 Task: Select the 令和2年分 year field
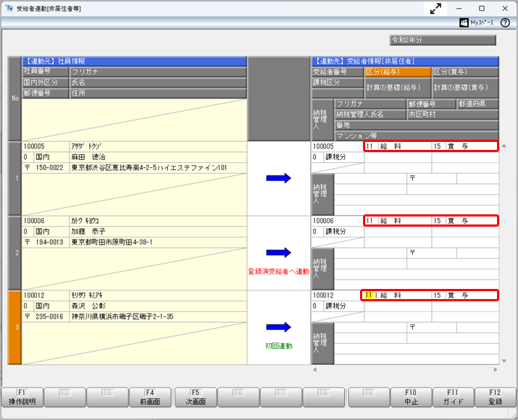(x=443, y=40)
